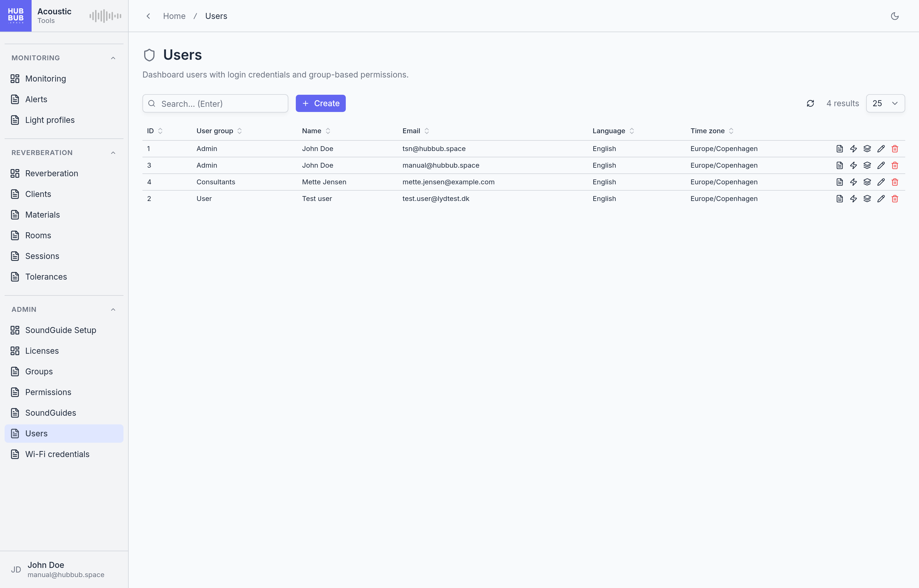This screenshot has width=919, height=588.
Task: Open layers icon for Test user row
Action: pos(867,199)
